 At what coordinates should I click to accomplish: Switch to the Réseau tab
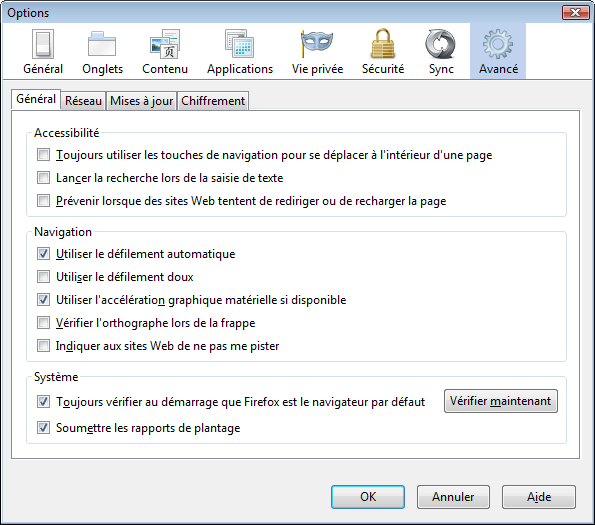pyautogui.click(x=83, y=101)
